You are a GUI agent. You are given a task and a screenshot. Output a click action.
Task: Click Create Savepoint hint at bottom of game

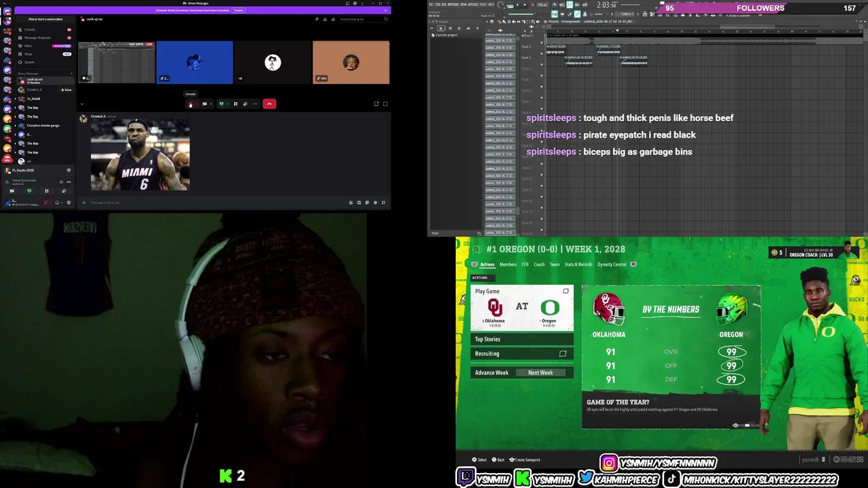(x=525, y=460)
